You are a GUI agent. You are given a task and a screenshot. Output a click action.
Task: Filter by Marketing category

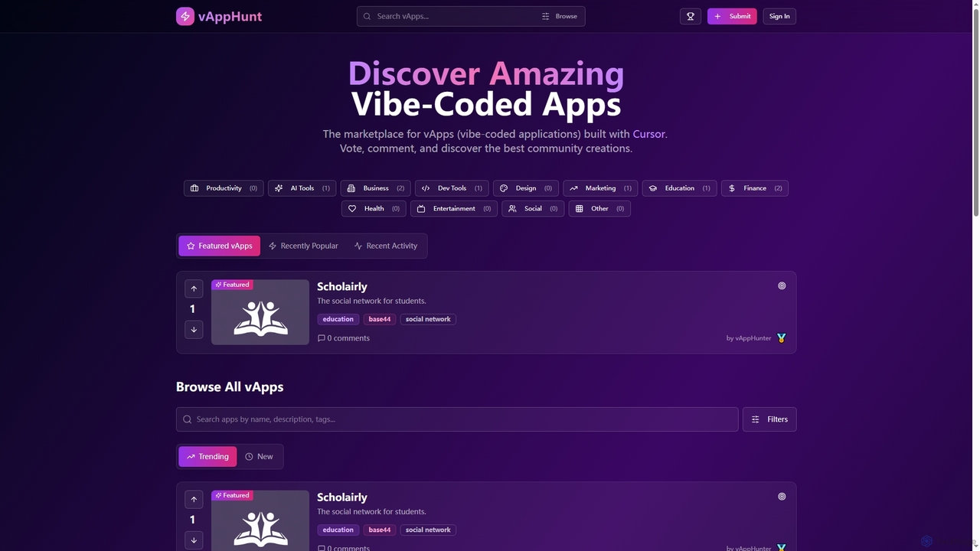pyautogui.click(x=600, y=188)
